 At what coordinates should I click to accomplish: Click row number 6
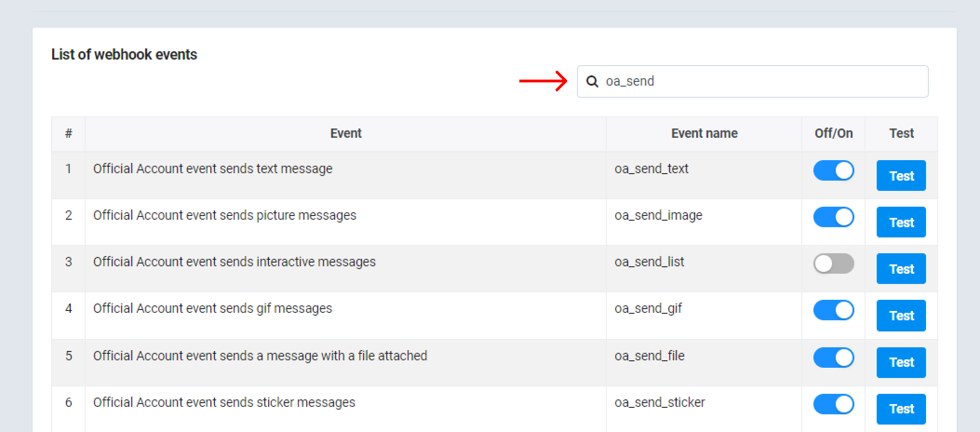68,402
